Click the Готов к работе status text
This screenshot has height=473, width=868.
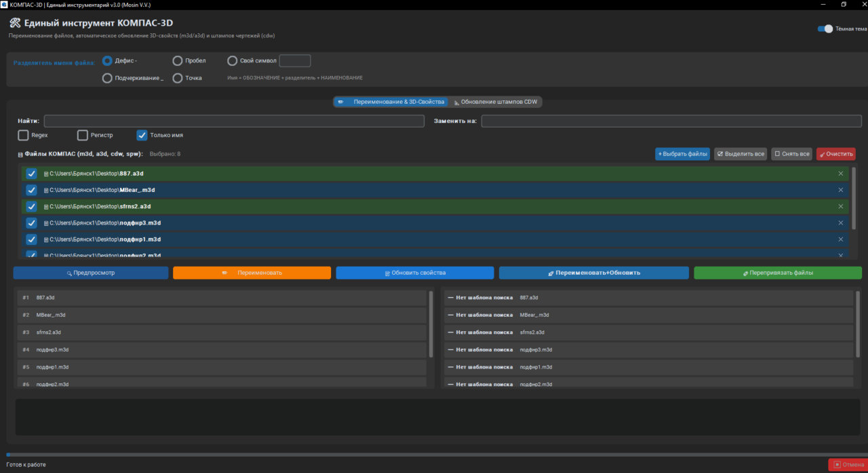26,465
